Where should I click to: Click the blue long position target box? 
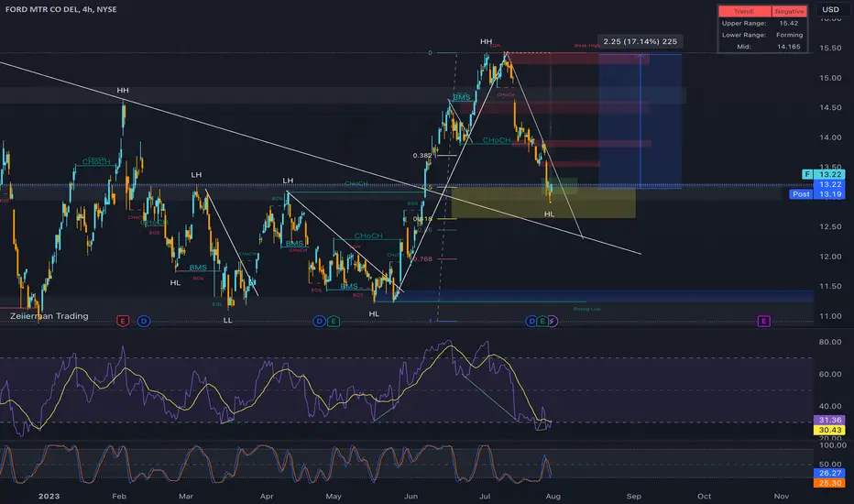pyautogui.click(x=640, y=120)
